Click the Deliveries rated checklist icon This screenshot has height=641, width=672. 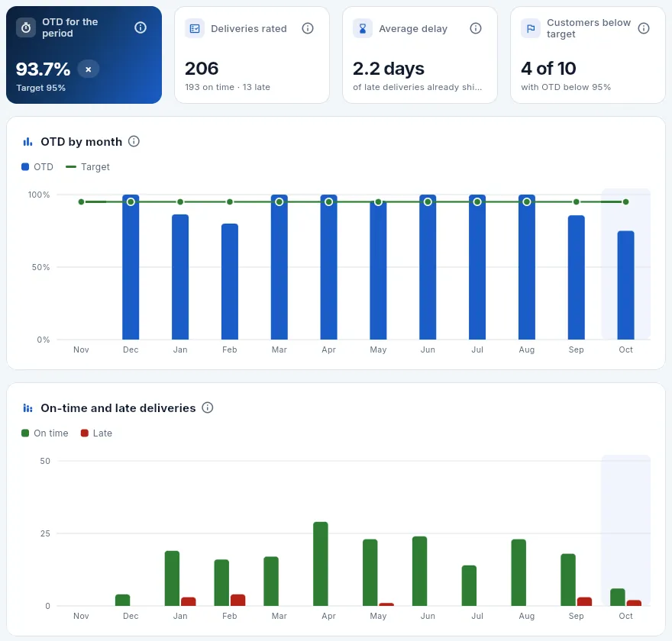195,29
